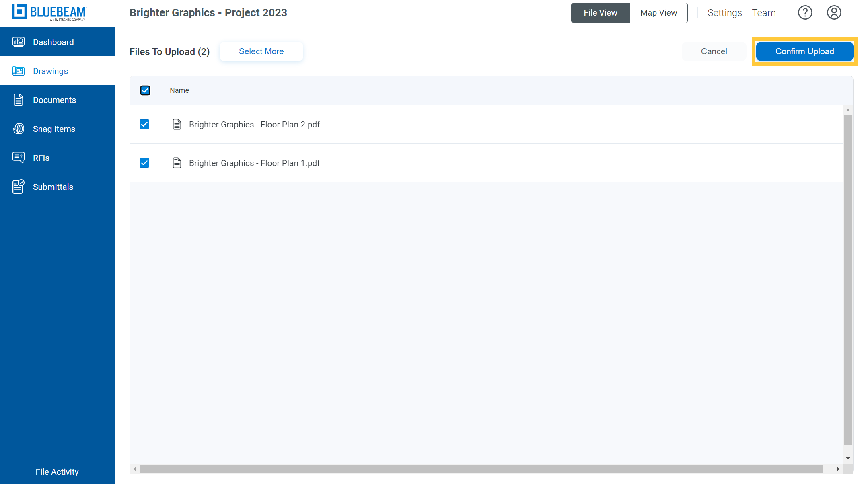
Task: Click the Files To Upload (2) heading
Action: 169,52
